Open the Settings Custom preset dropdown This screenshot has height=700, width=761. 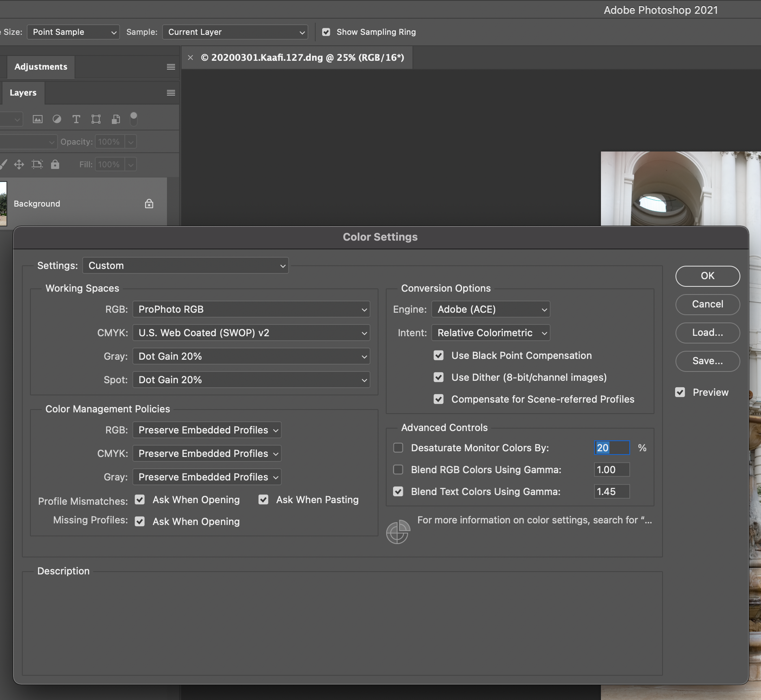186,266
